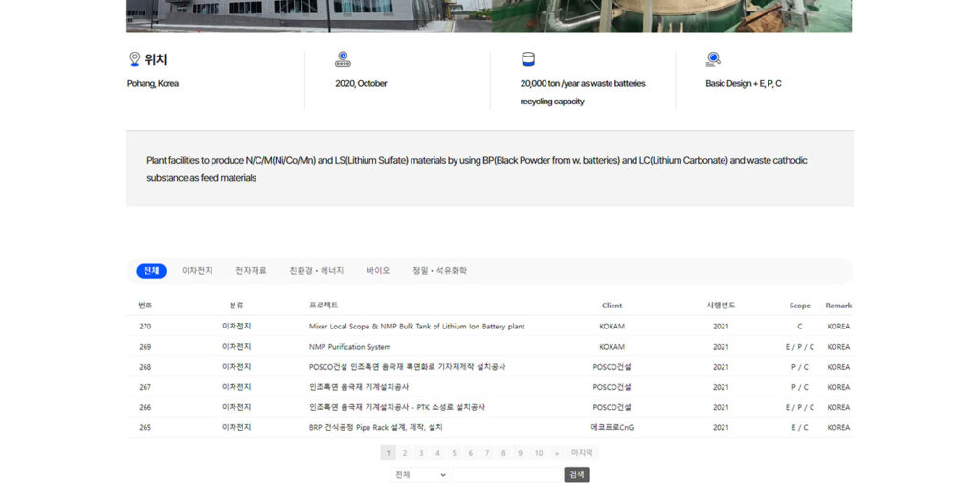This screenshot has width=980, height=498.
Task: Go to page 10 of results
Action: [x=539, y=453]
